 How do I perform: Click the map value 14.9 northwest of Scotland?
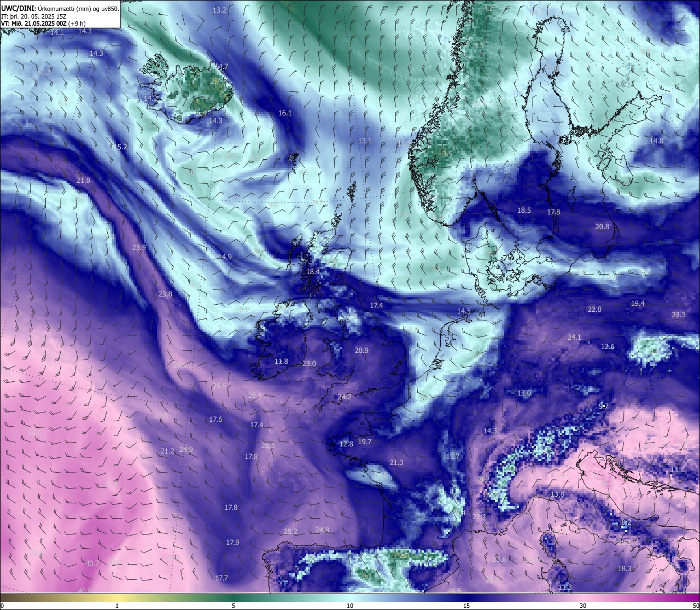coord(225,257)
